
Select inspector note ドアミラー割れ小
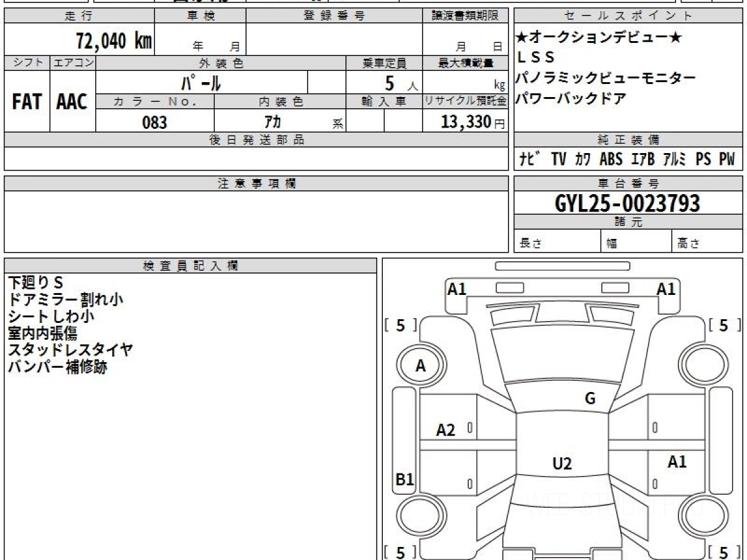coord(65,299)
